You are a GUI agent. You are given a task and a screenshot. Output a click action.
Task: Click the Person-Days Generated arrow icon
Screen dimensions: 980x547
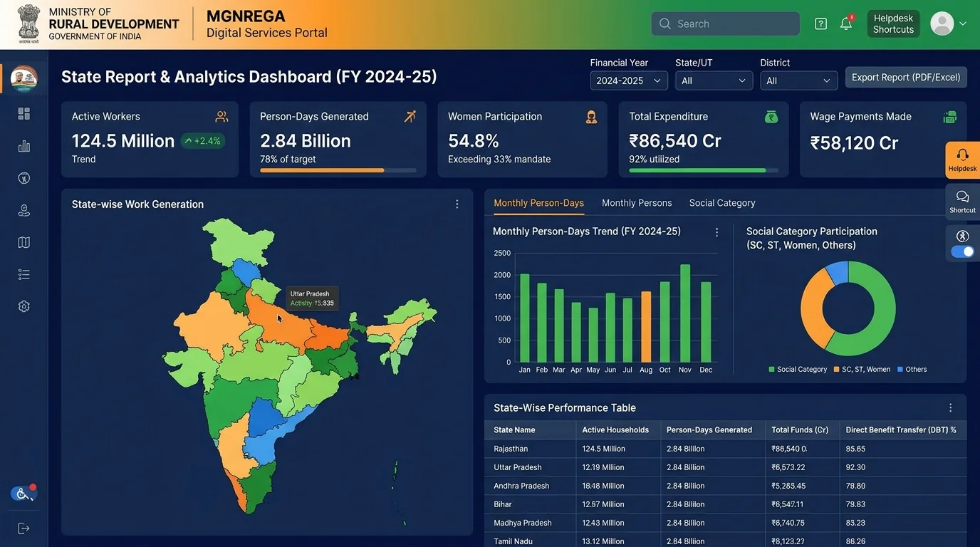tap(410, 116)
